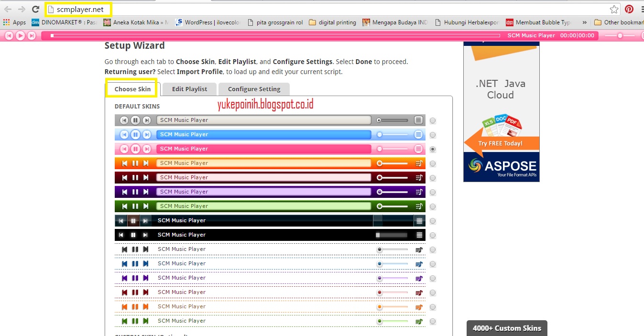Click the Aneka Kotak Mika bookmark
Screen dimensions: 644x336
coord(136,22)
